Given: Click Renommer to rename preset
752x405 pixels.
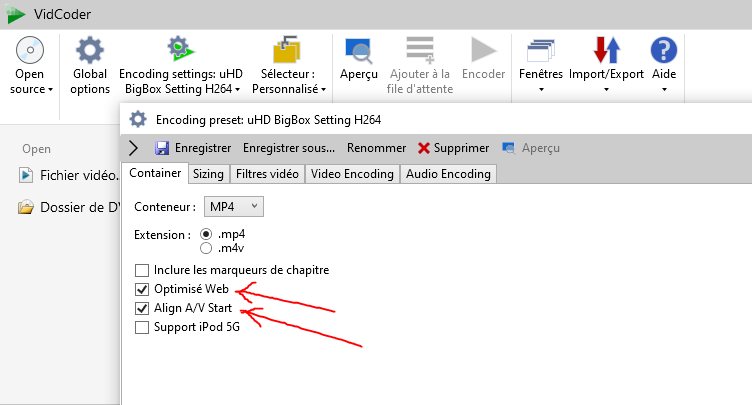Looking at the screenshot, I should pos(376,148).
